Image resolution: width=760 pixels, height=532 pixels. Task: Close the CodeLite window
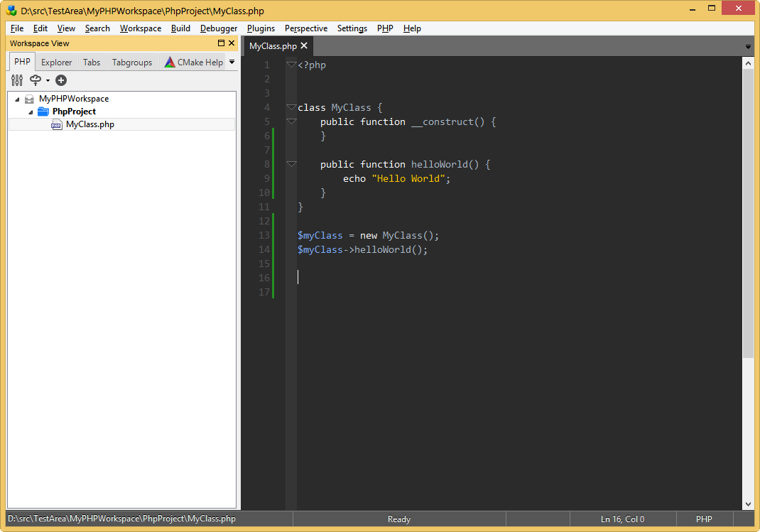point(738,9)
